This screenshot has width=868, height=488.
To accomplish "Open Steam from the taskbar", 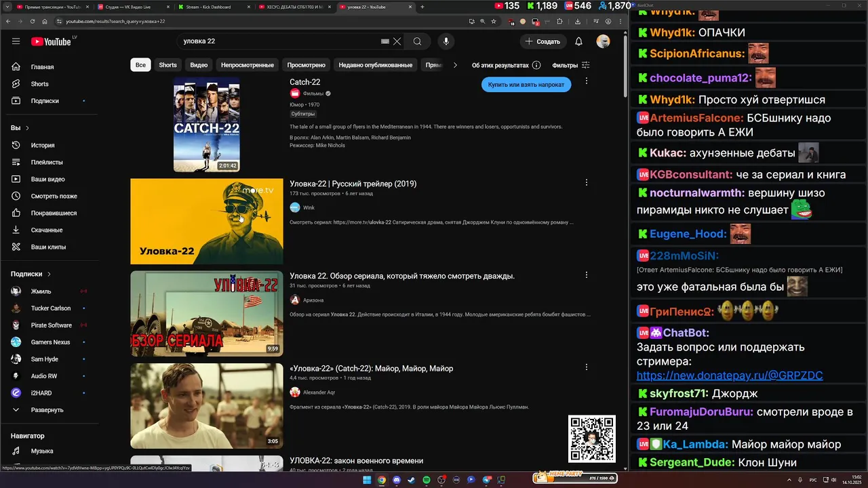I will (x=412, y=480).
